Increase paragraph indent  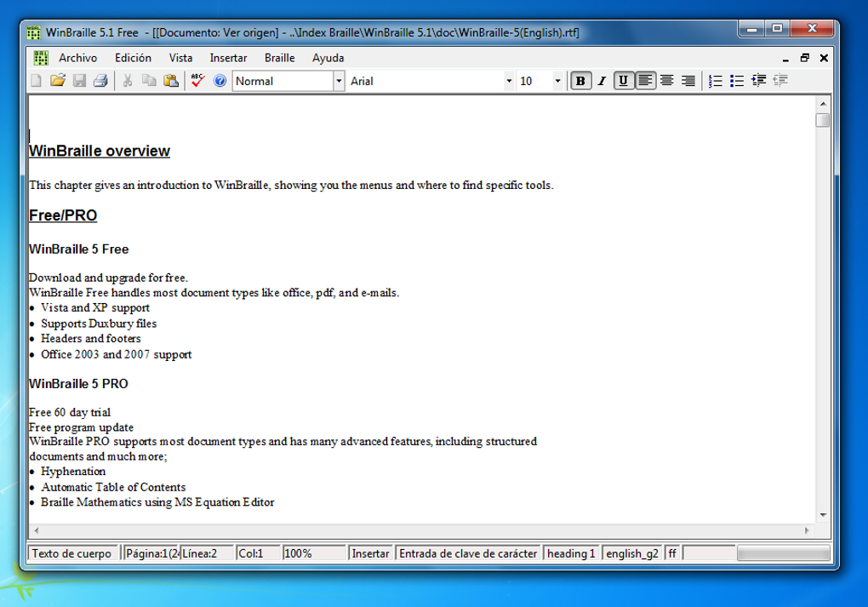pos(758,81)
